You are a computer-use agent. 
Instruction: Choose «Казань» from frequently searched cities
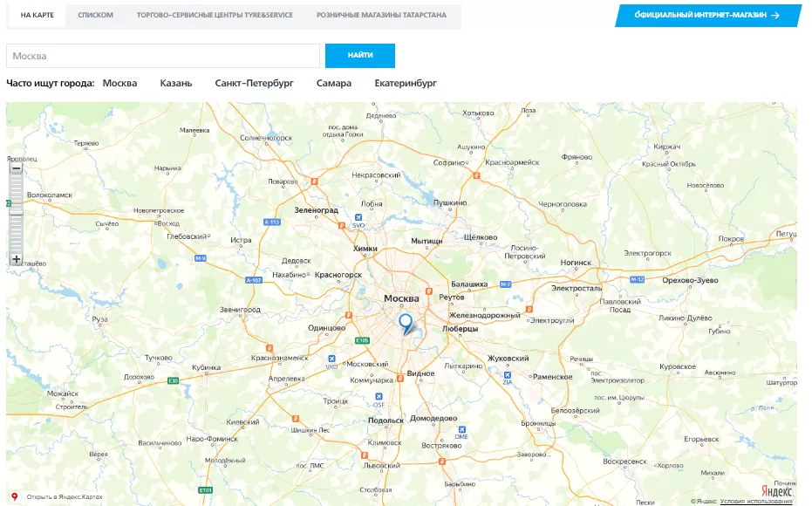coord(175,84)
